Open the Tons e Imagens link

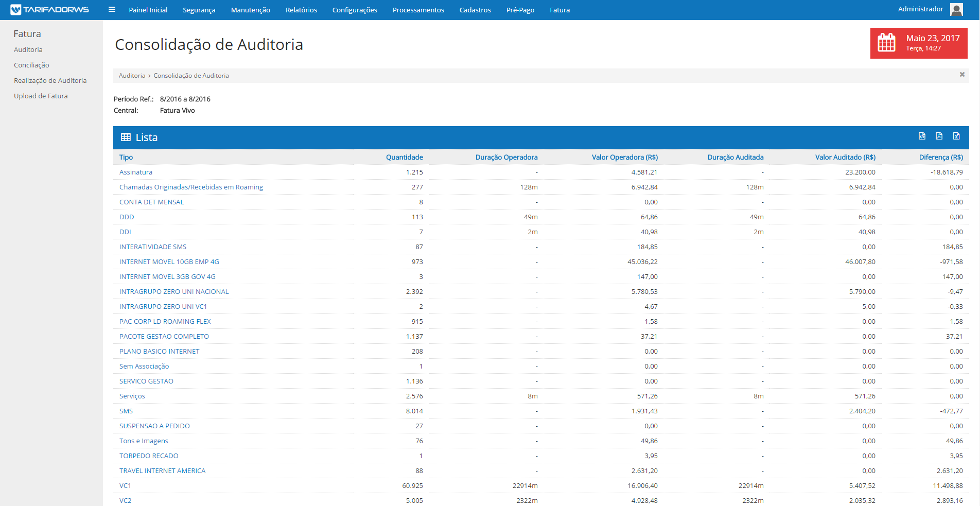coord(144,441)
